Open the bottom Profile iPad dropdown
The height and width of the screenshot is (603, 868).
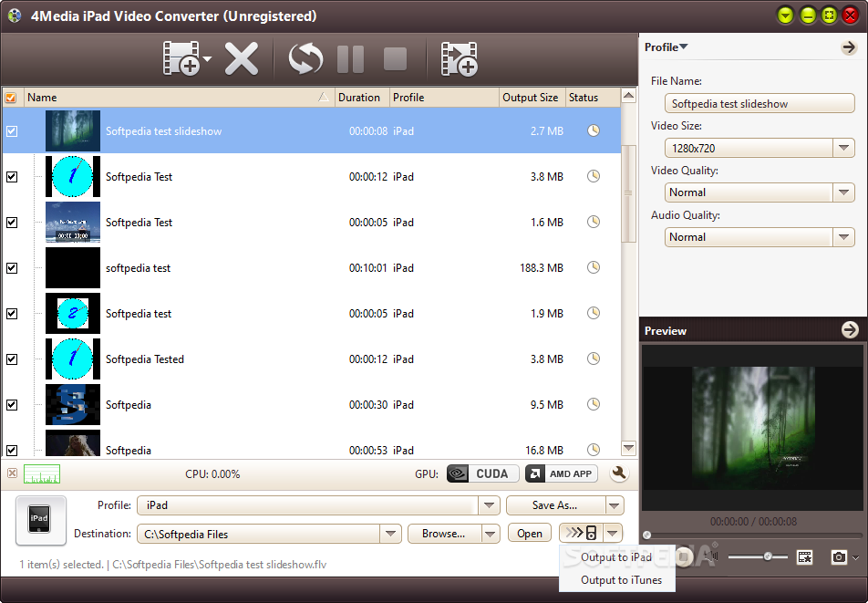pos(489,505)
